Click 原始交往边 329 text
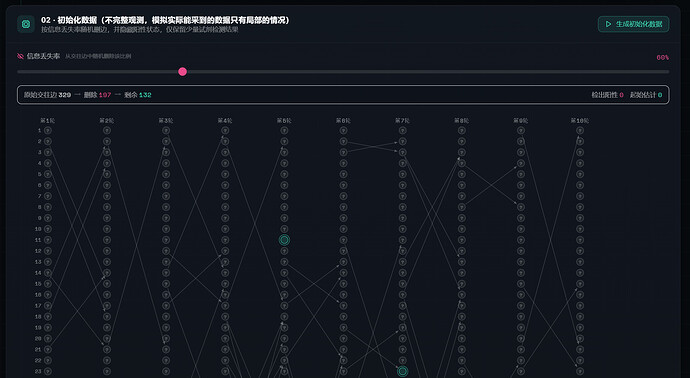 (47, 95)
